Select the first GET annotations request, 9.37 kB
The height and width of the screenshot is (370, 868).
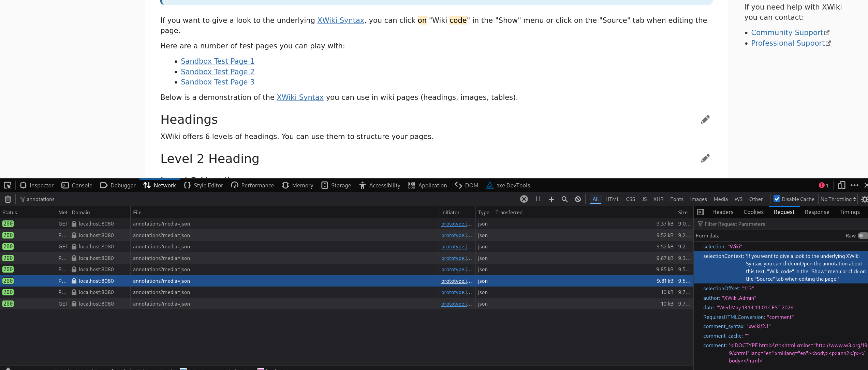(x=347, y=224)
